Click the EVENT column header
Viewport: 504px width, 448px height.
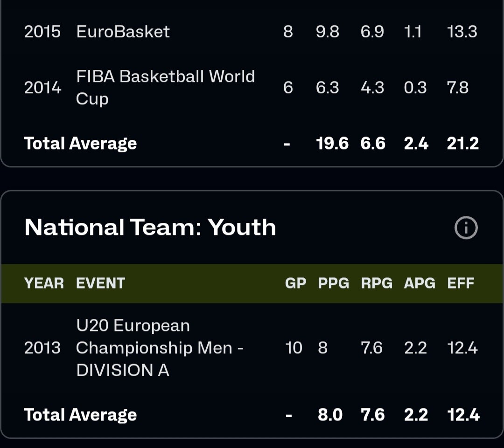[x=100, y=283]
